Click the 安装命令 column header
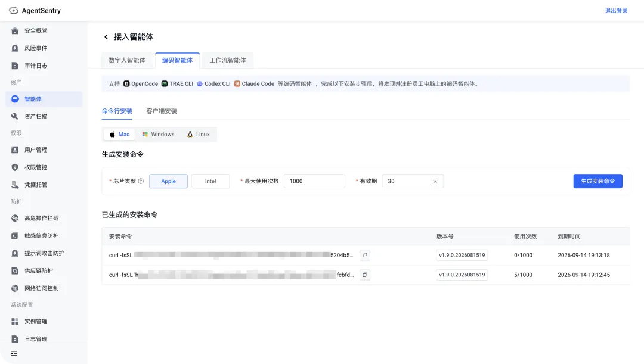 pyautogui.click(x=120, y=237)
